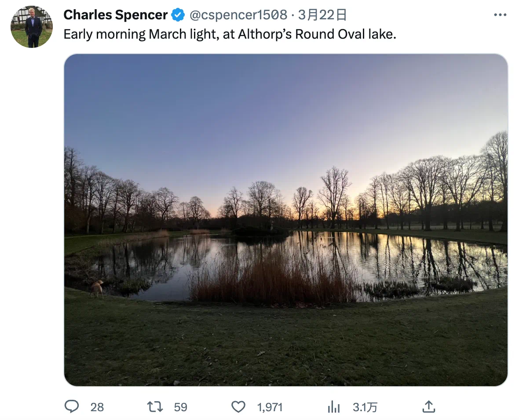519x420 pixels.
Task: Click the reply speech bubble icon
Action: click(x=72, y=406)
